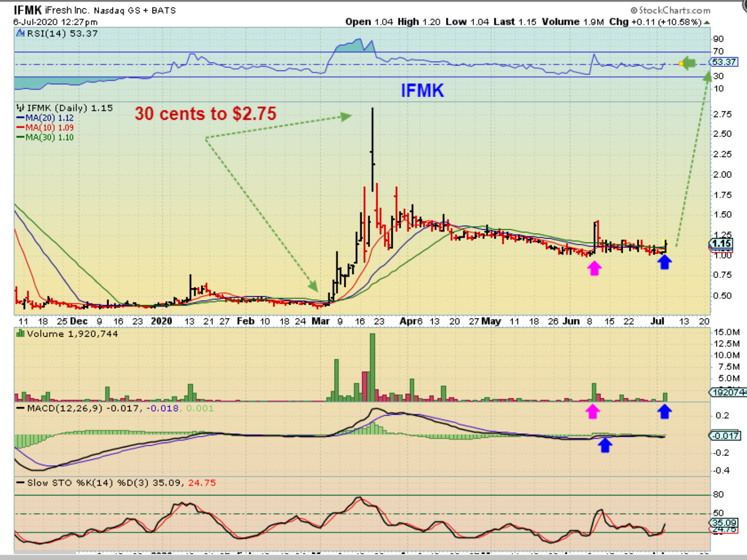Click the StockCharts.com copyright text
The height and width of the screenshot is (560, 747).
coord(671,10)
